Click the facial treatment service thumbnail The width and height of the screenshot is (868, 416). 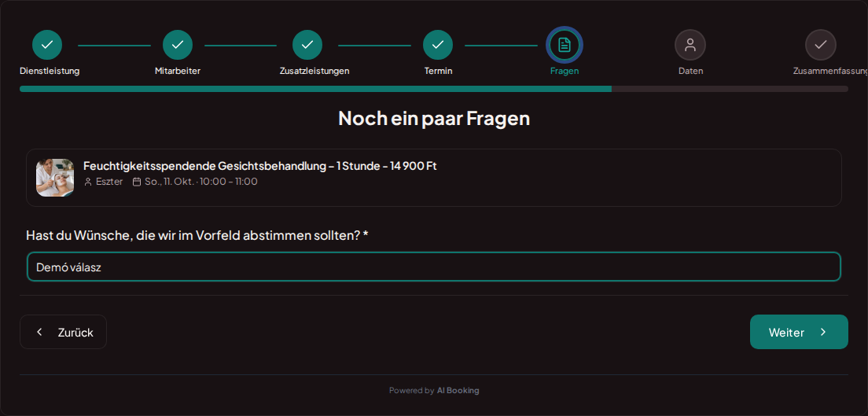tap(55, 178)
